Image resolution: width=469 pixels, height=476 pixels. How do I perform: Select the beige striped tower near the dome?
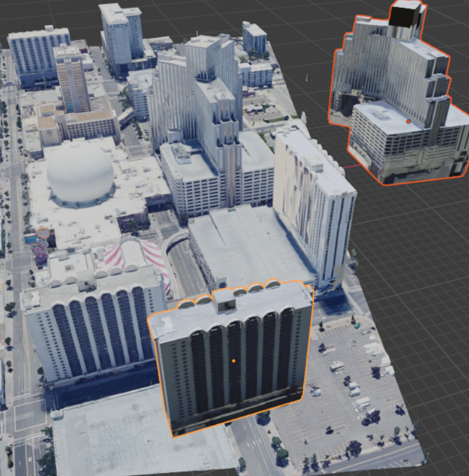pyautogui.click(x=73, y=80)
